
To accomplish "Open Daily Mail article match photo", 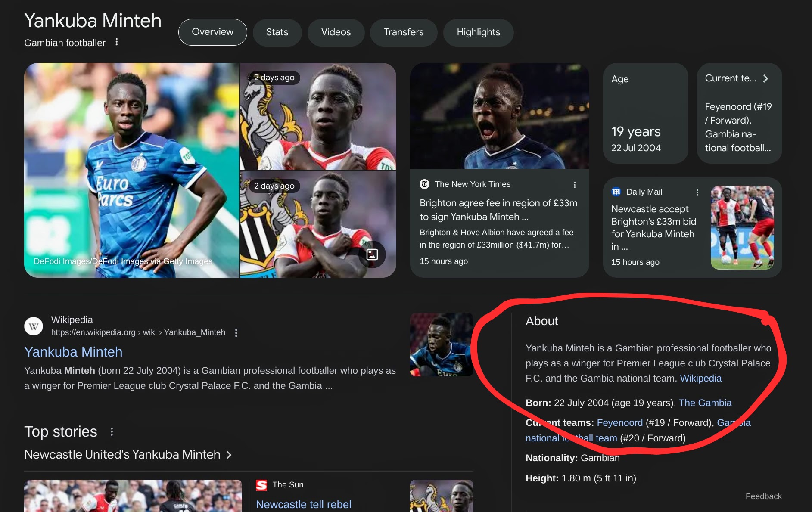I will [742, 227].
